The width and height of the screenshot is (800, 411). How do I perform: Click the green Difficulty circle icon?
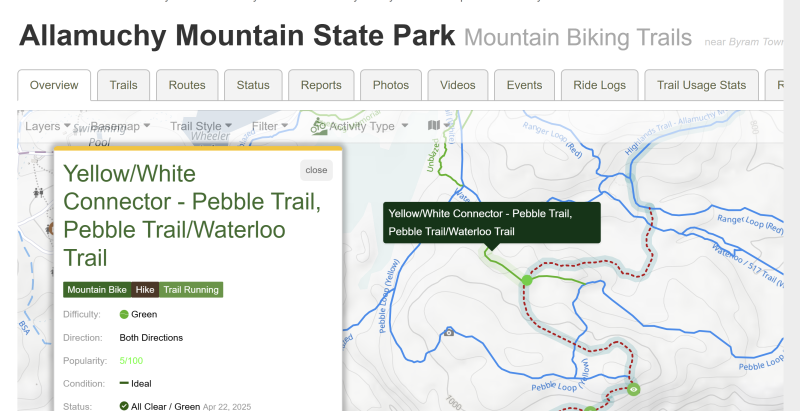[124, 314]
